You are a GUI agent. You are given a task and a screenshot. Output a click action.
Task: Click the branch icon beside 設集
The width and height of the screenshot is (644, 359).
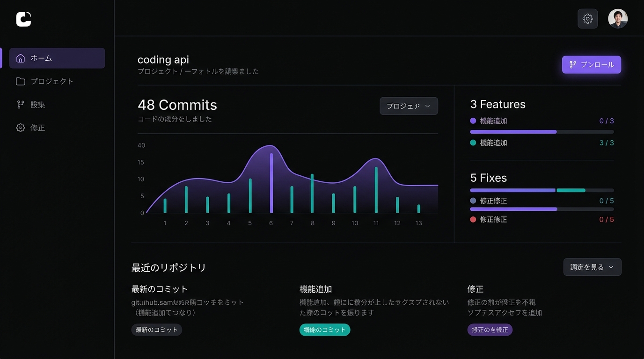[x=21, y=105]
